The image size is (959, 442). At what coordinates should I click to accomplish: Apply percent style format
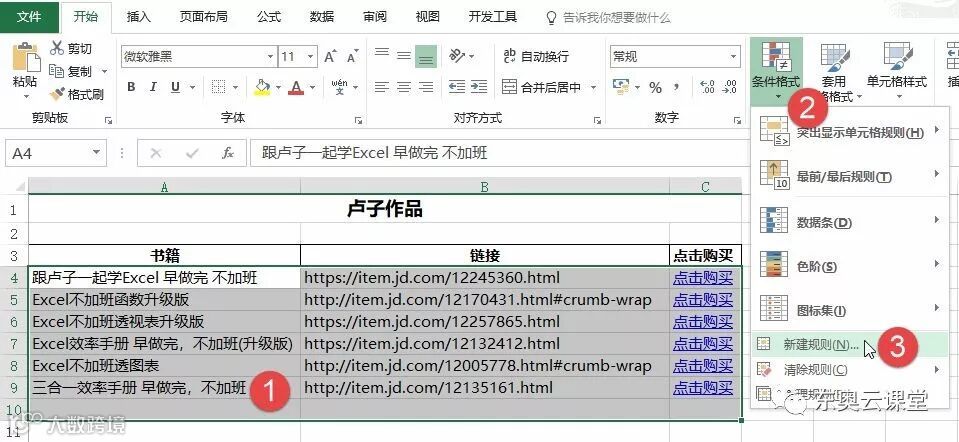(655, 87)
